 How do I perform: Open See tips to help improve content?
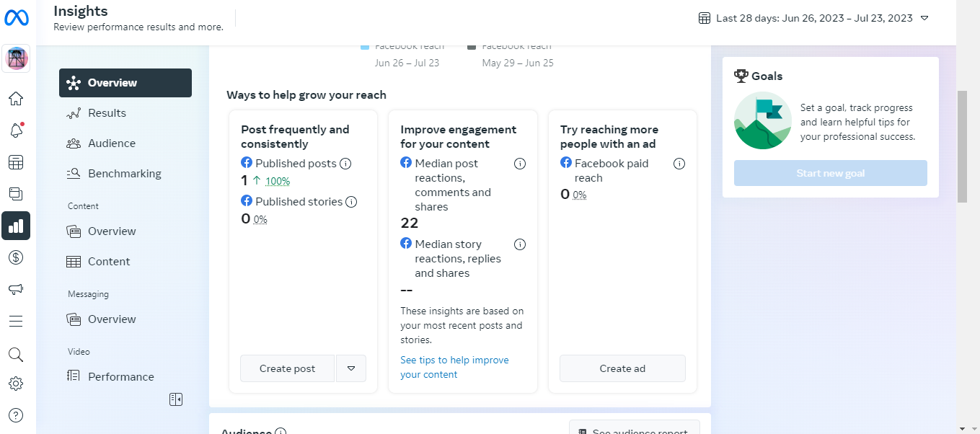point(454,367)
